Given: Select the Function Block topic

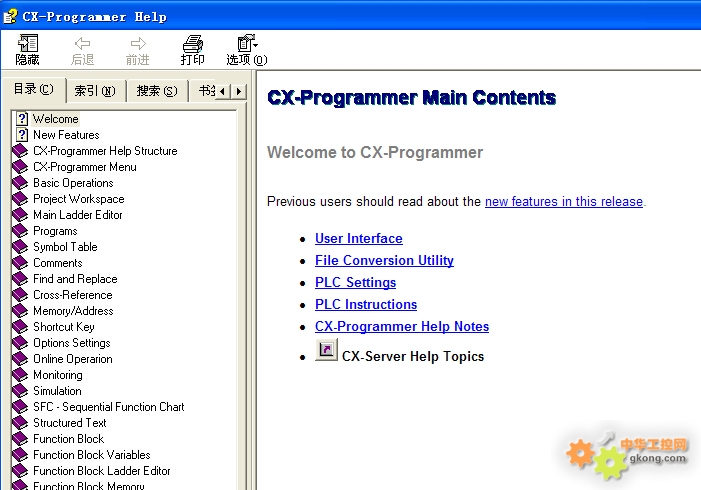Looking at the screenshot, I should pyautogui.click(x=68, y=439).
